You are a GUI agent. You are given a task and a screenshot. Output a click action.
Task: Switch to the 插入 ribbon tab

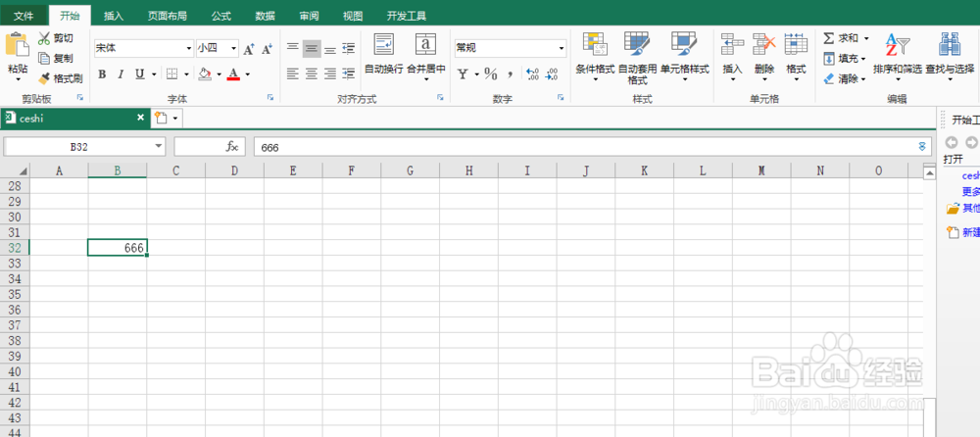(113, 16)
